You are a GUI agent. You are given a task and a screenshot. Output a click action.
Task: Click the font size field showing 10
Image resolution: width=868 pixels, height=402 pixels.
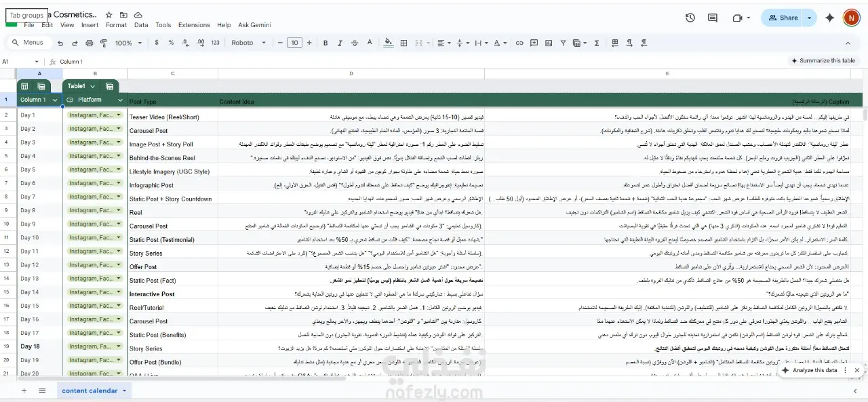pos(294,43)
